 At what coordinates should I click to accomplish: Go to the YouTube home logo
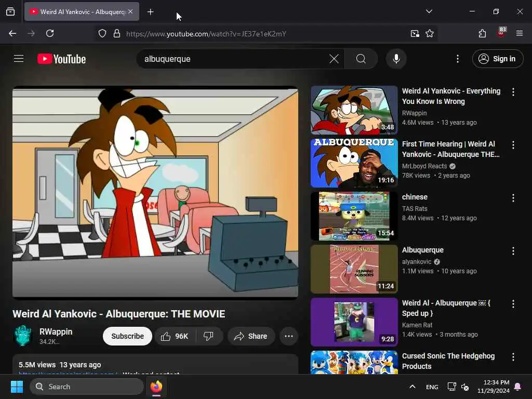click(x=61, y=59)
